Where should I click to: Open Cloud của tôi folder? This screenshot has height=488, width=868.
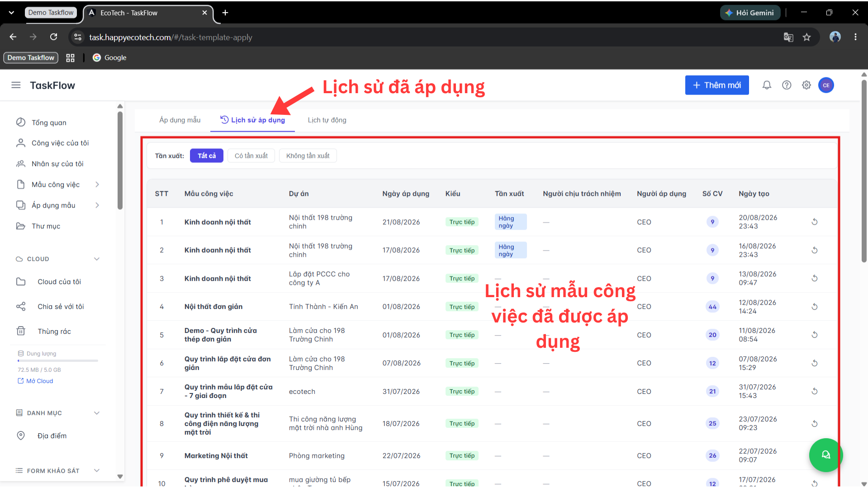[x=59, y=282]
